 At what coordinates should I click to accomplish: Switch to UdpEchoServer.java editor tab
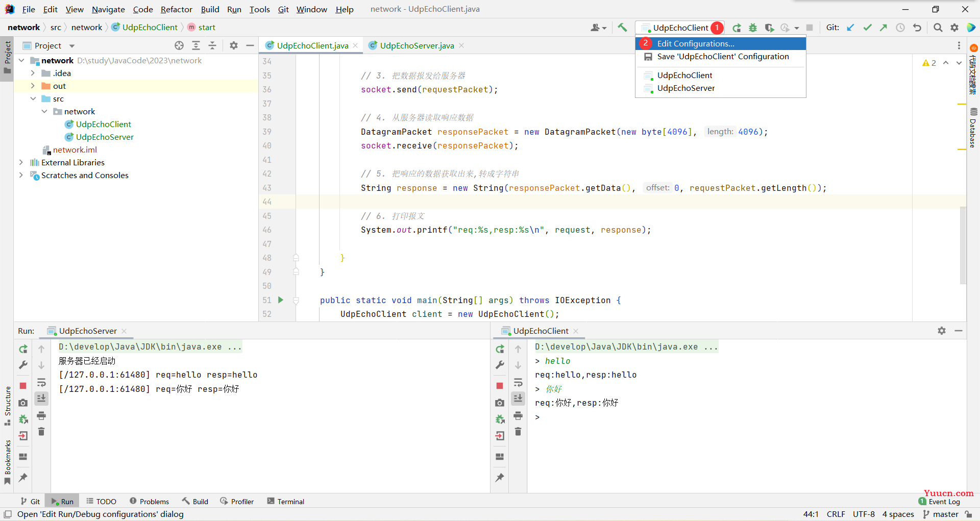(x=416, y=45)
